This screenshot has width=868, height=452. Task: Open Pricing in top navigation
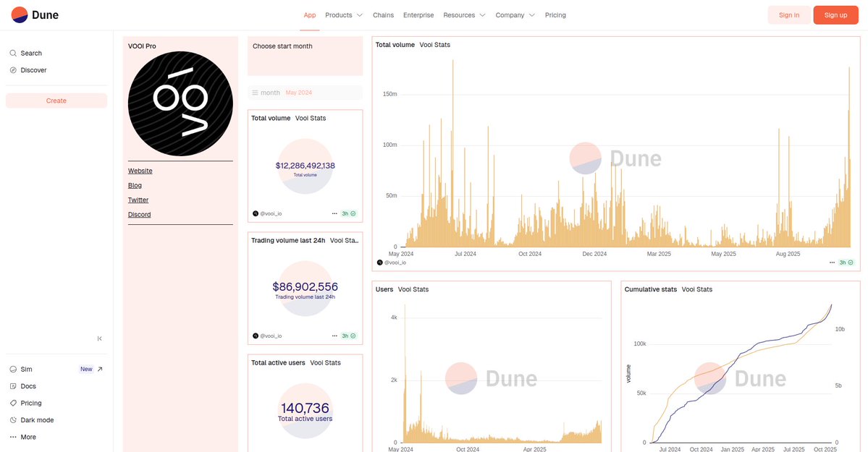(555, 15)
